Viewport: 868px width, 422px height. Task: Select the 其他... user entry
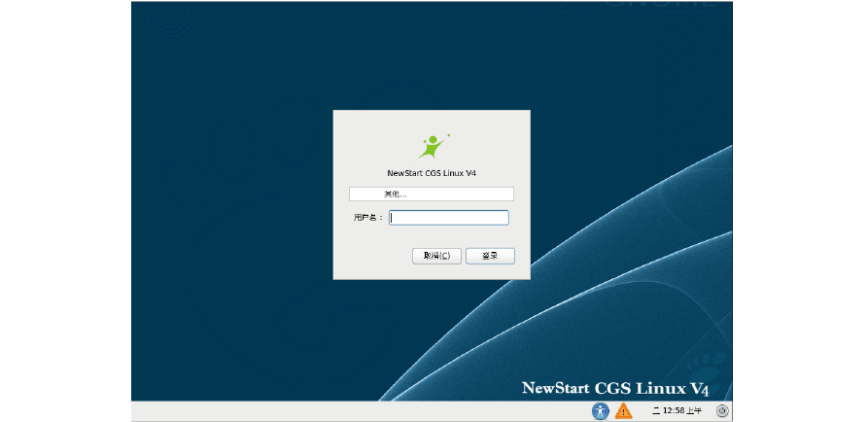point(432,193)
